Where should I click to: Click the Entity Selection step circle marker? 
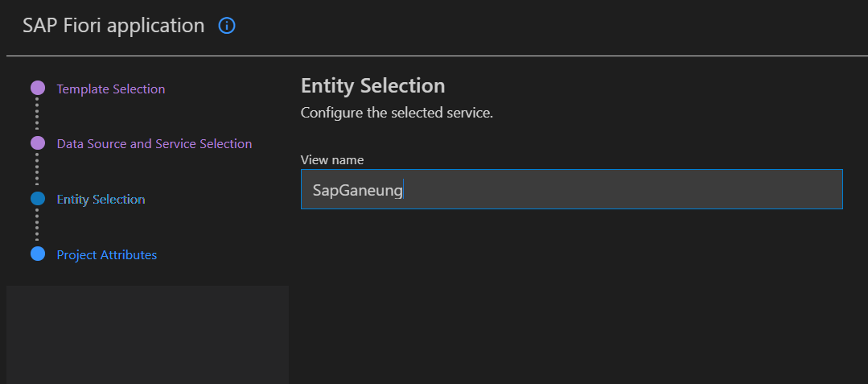[x=38, y=198]
